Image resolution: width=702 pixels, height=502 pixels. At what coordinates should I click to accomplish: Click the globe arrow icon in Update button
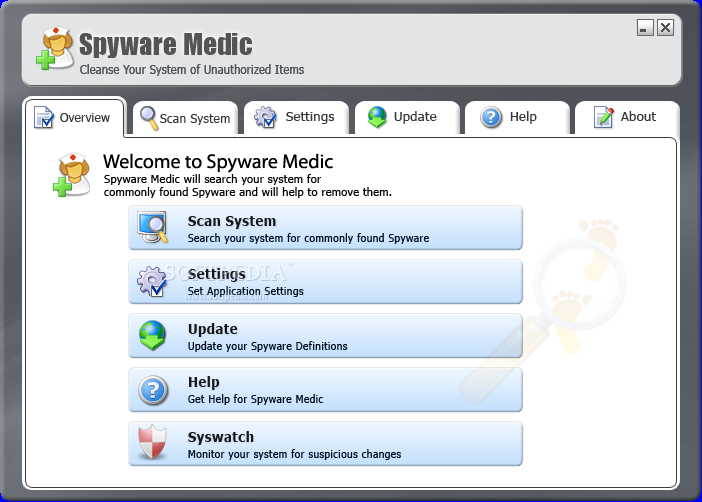pos(152,335)
